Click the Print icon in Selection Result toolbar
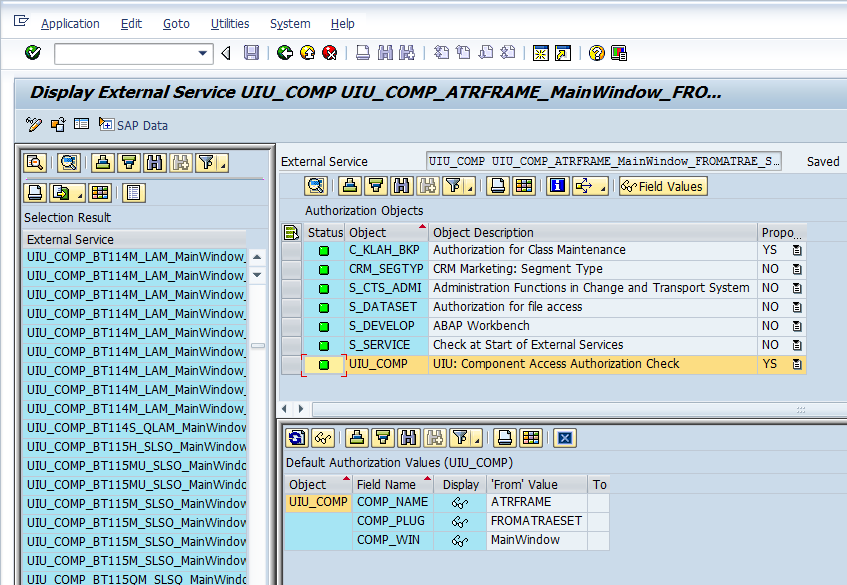 [x=35, y=193]
